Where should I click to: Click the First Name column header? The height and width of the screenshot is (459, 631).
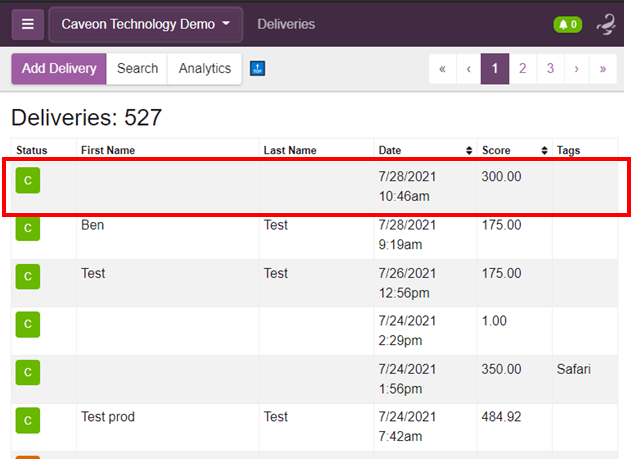coord(108,150)
